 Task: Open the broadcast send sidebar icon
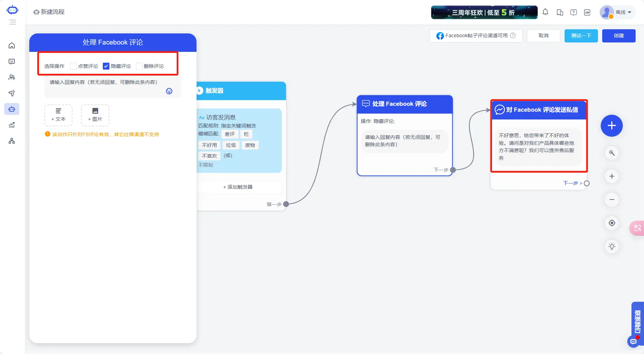pos(12,93)
